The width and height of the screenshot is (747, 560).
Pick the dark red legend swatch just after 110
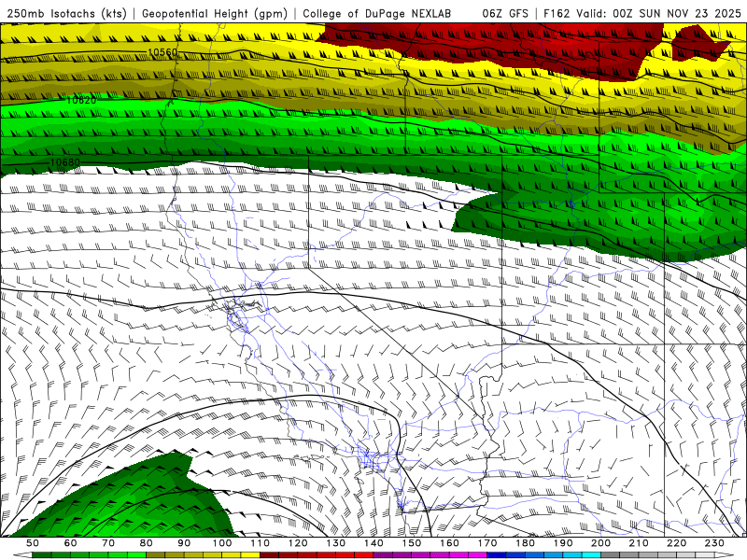click(x=269, y=555)
